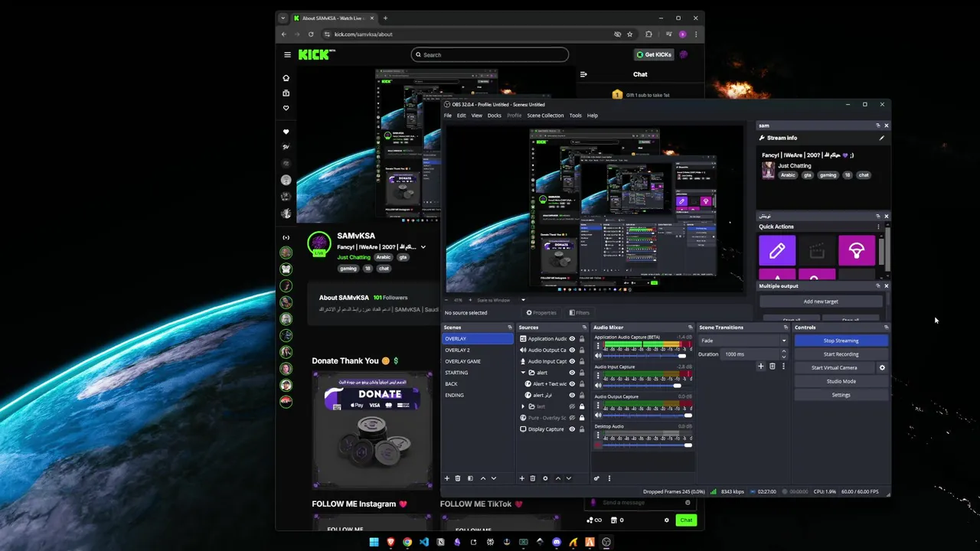Collapse the alert group in Sources
This screenshot has width=980, height=551.
pyautogui.click(x=523, y=373)
